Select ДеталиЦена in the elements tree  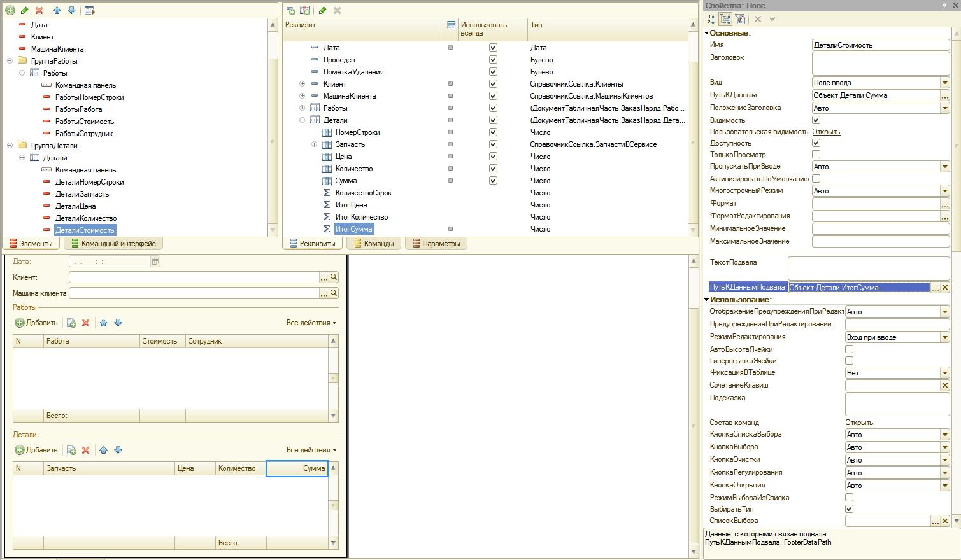75,206
